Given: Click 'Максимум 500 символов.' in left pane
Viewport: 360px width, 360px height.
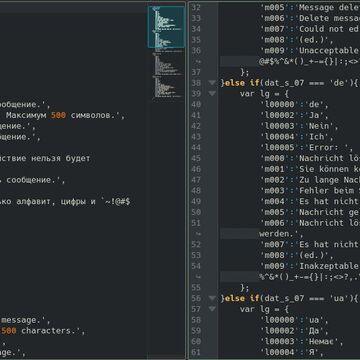Looking at the screenshot, I should [65, 116].
